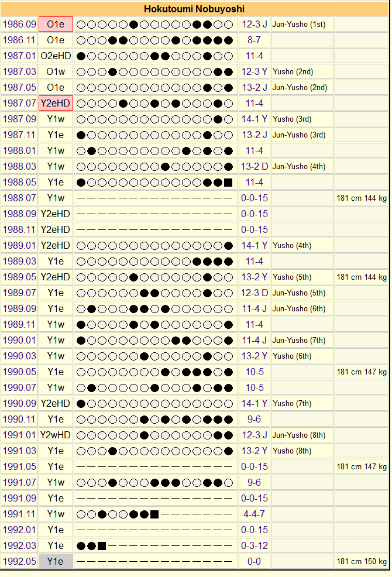Open the 1990.09 tournament link
Viewport: 392px width, 577px height.
click(x=19, y=404)
